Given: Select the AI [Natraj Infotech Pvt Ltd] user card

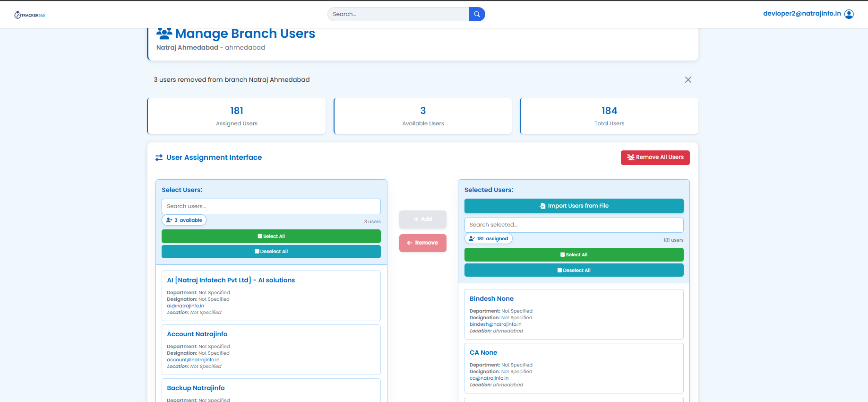Looking at the screenshot, I should click(x=271, y=296).
